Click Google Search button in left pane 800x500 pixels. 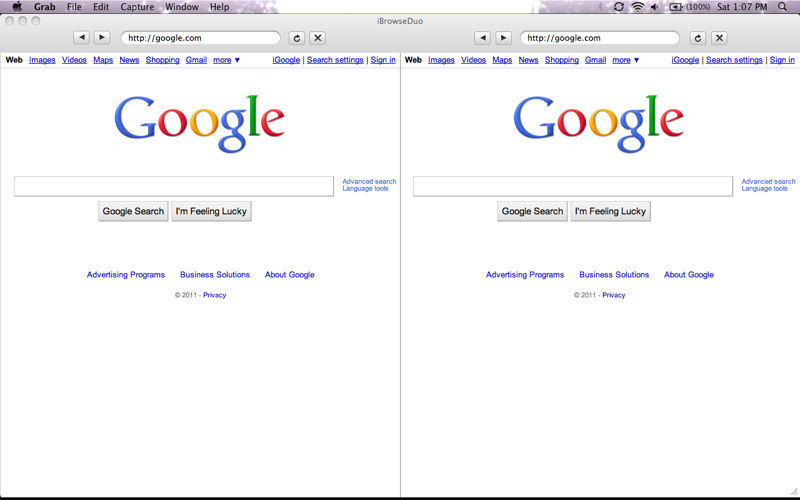133,211
